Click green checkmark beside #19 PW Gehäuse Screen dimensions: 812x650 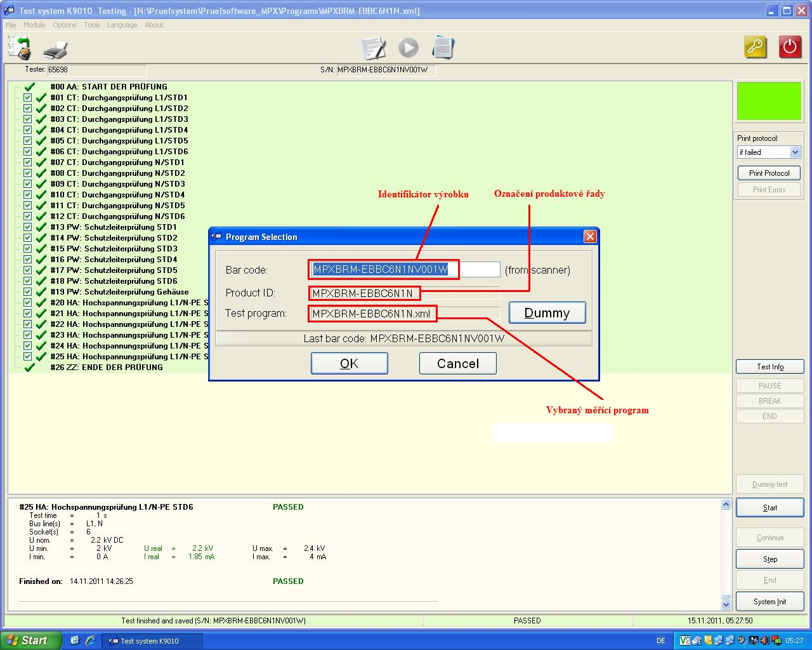pyautogui.click(x=41, y=292)
